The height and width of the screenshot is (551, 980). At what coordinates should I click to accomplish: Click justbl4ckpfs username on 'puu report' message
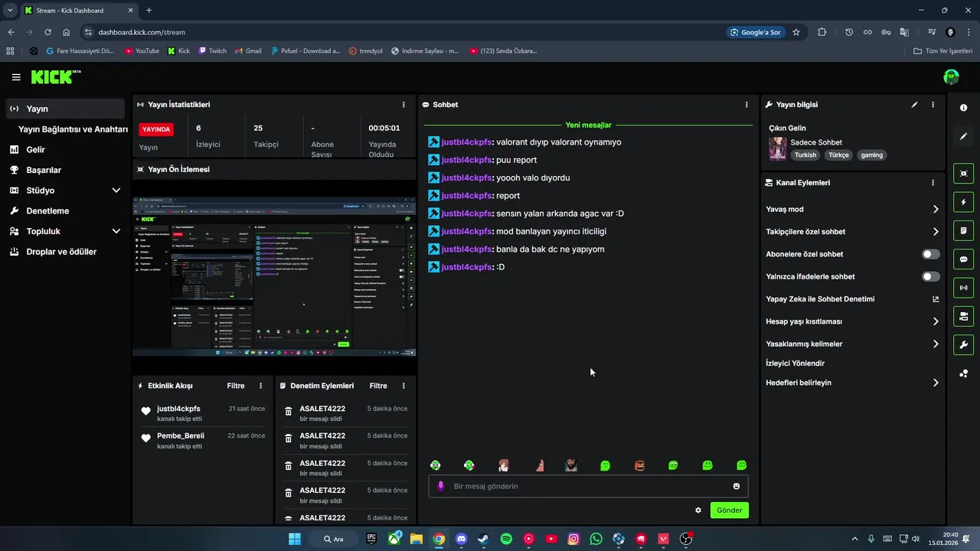click(466, 160)
